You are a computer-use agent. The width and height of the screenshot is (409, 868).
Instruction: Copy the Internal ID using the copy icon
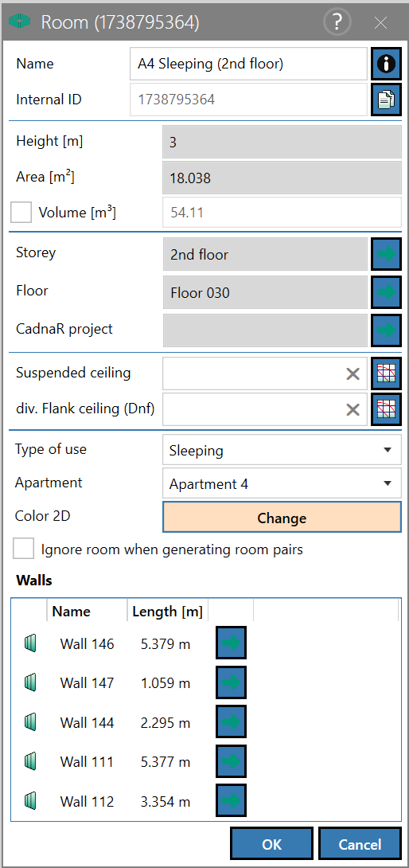pos(386,100)
